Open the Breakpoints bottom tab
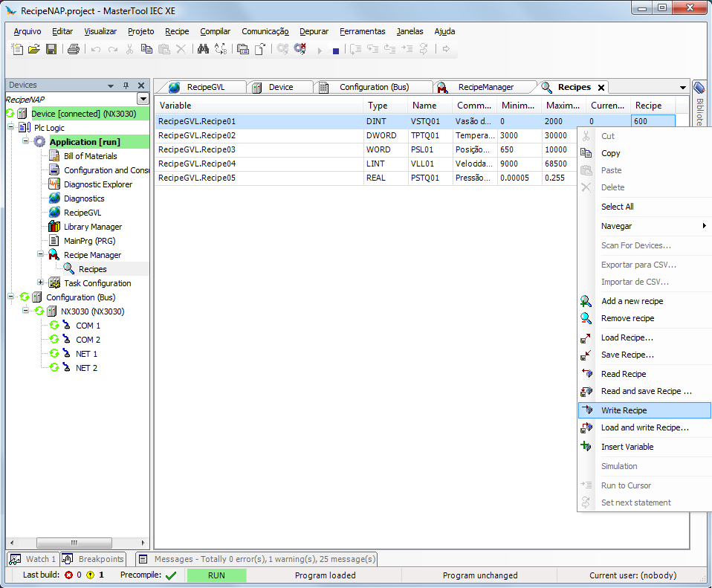 click(100, 559)
